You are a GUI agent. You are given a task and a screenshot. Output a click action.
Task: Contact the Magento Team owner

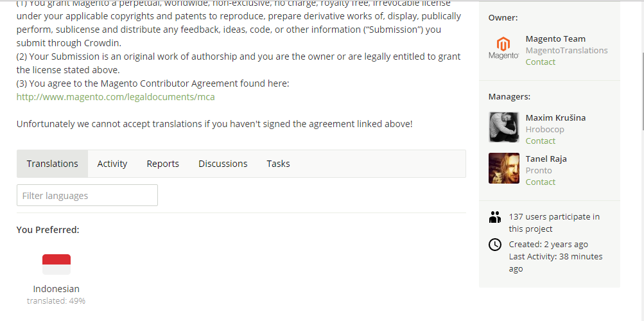click(540, 62)
